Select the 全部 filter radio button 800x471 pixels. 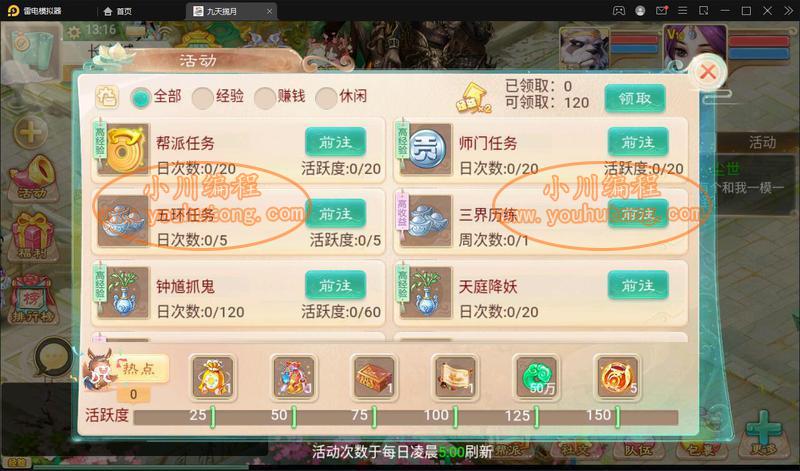pos(140,97)
